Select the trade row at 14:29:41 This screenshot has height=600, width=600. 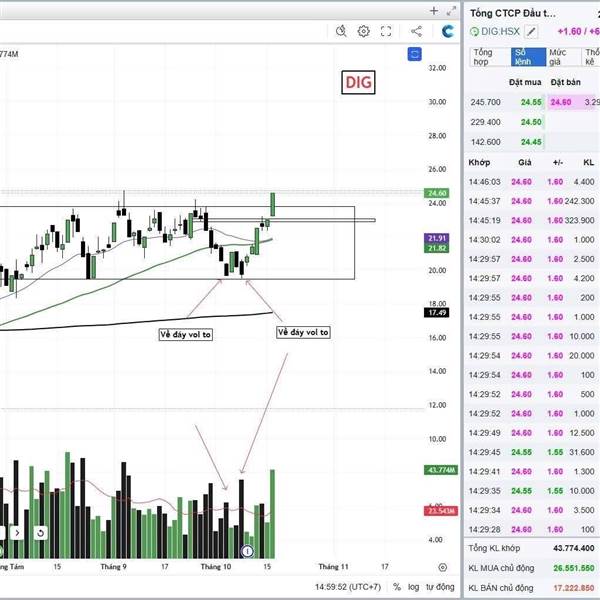pyautogui.click(x=532, y=471)
